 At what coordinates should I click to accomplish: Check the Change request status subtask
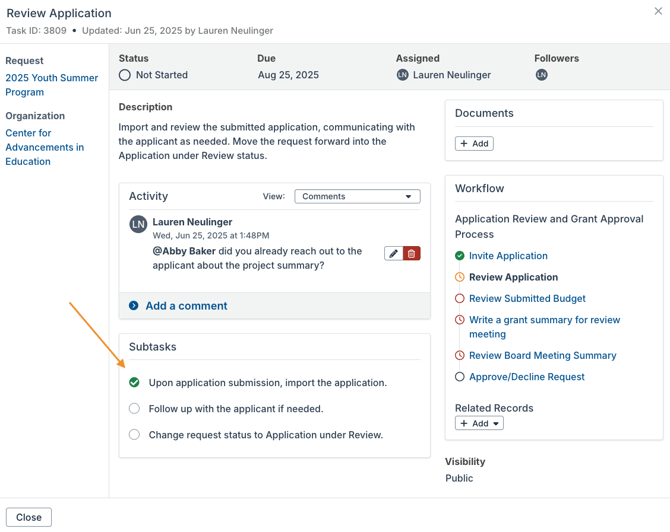(134, 435)
